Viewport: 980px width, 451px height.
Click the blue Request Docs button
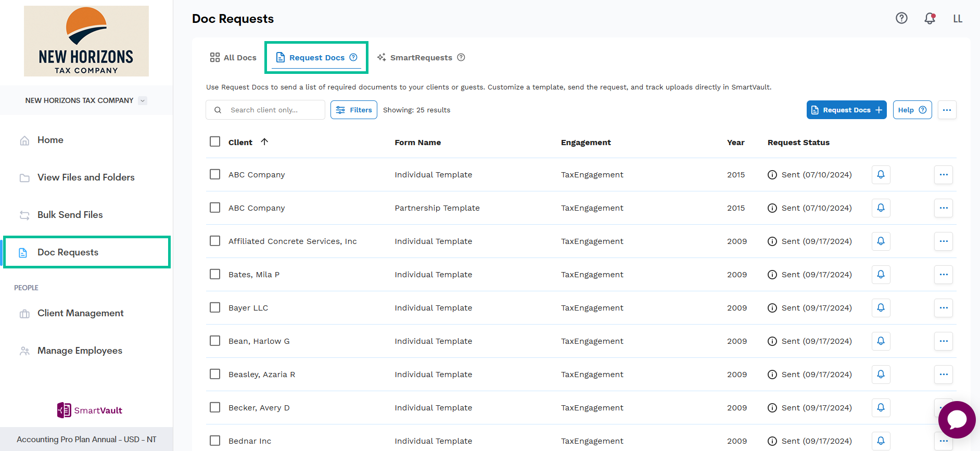point(846,110)
